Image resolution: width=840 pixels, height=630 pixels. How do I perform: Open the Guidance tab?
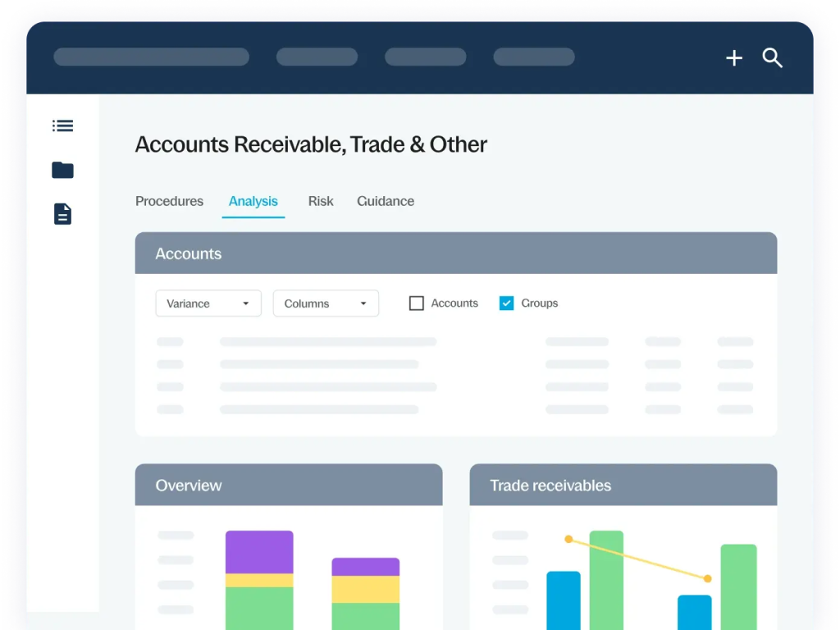pos(386,201)
